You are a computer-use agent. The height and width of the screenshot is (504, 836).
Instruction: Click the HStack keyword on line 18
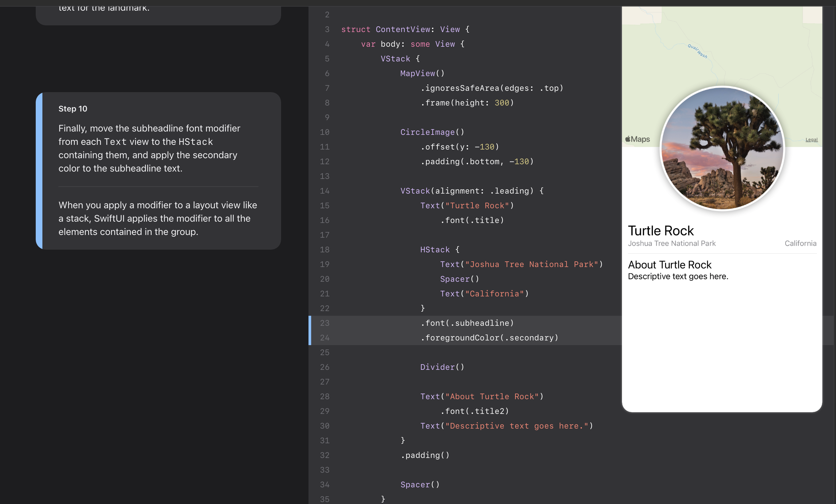[x=435, y=250]
